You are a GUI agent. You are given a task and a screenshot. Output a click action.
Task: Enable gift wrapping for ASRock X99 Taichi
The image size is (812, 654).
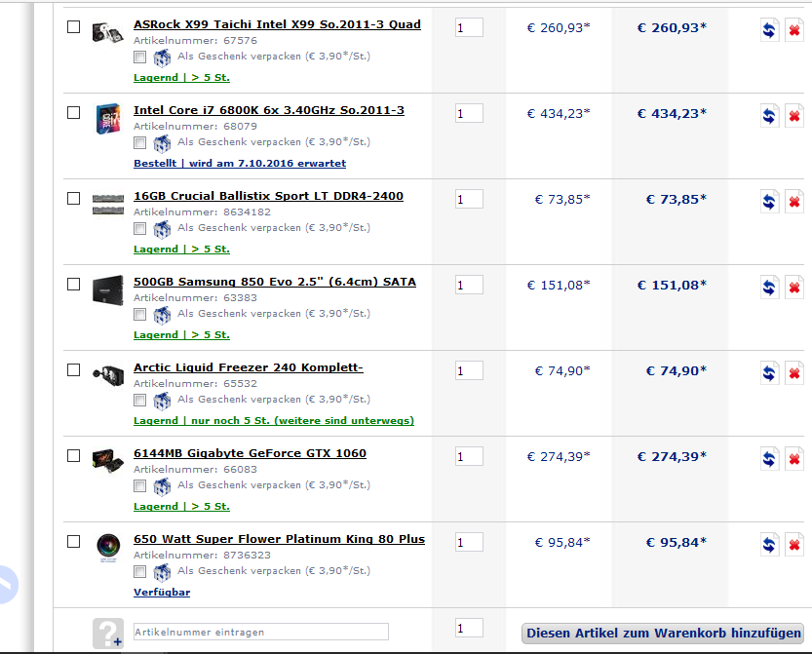(139, 57)
